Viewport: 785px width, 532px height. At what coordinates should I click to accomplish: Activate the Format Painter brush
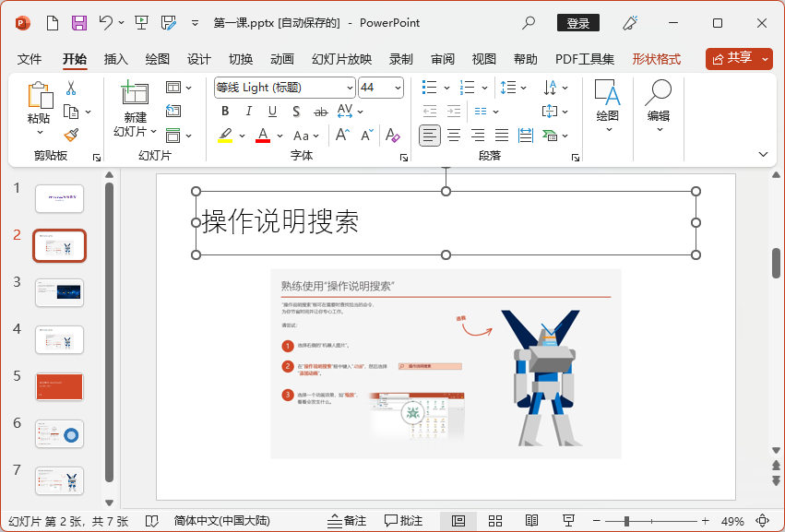71,136
